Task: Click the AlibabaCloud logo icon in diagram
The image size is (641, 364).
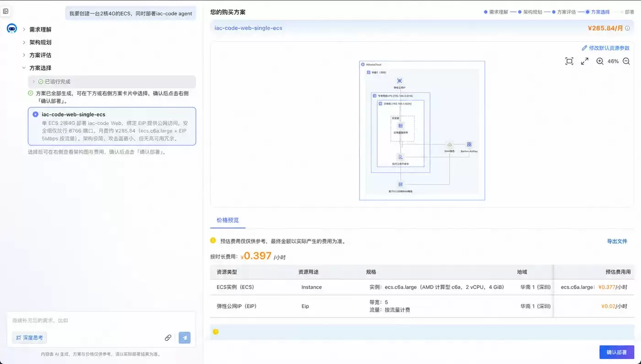Action: [x=362, y=65]
